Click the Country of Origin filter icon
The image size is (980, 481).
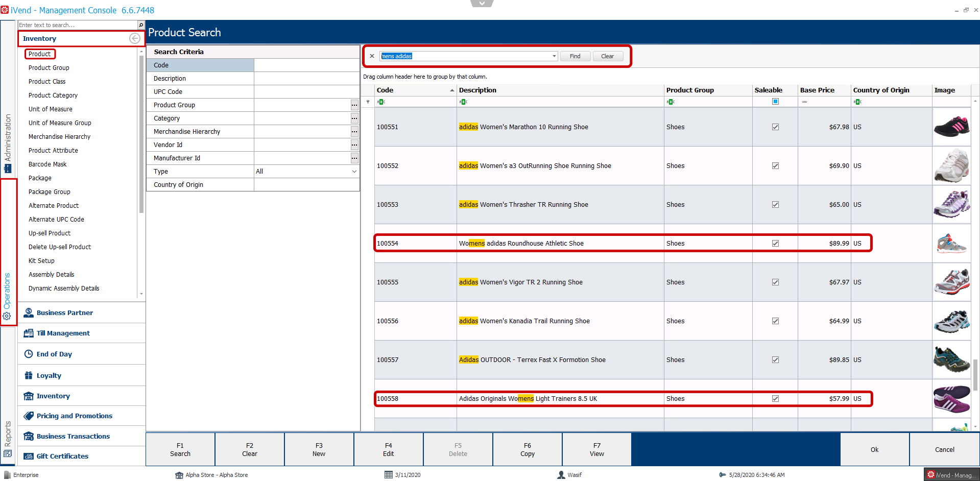[x=857, y=102]
